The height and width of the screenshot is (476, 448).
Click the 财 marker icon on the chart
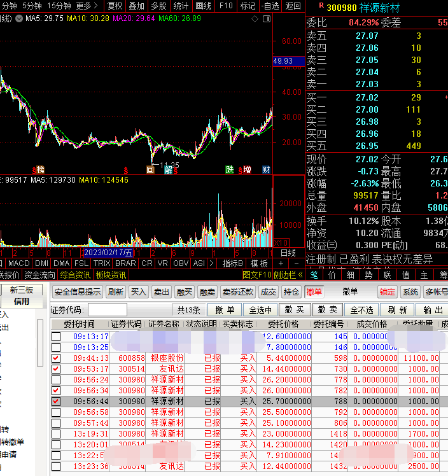(x=266, y=169)
